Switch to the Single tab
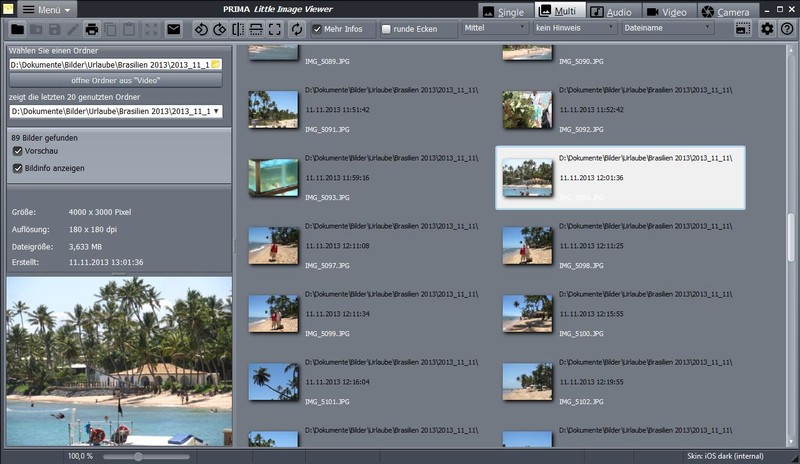The height and width of the screenshot is (464, 800). 504,12
